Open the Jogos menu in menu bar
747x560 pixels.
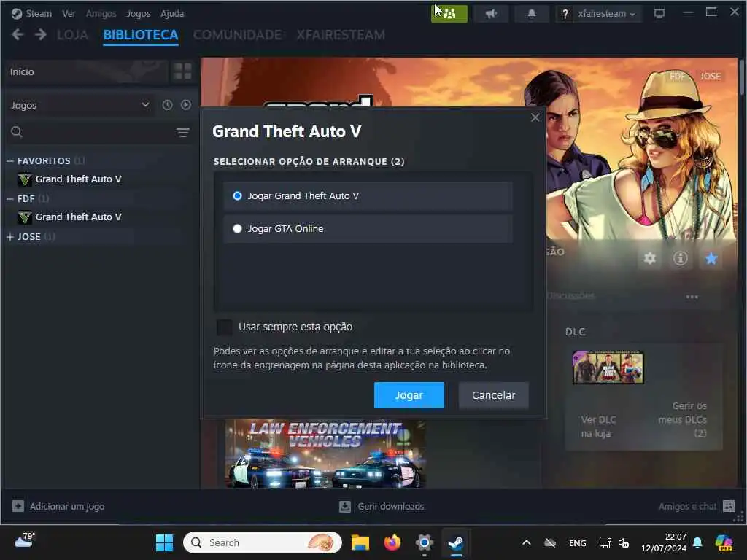point(138,13)
